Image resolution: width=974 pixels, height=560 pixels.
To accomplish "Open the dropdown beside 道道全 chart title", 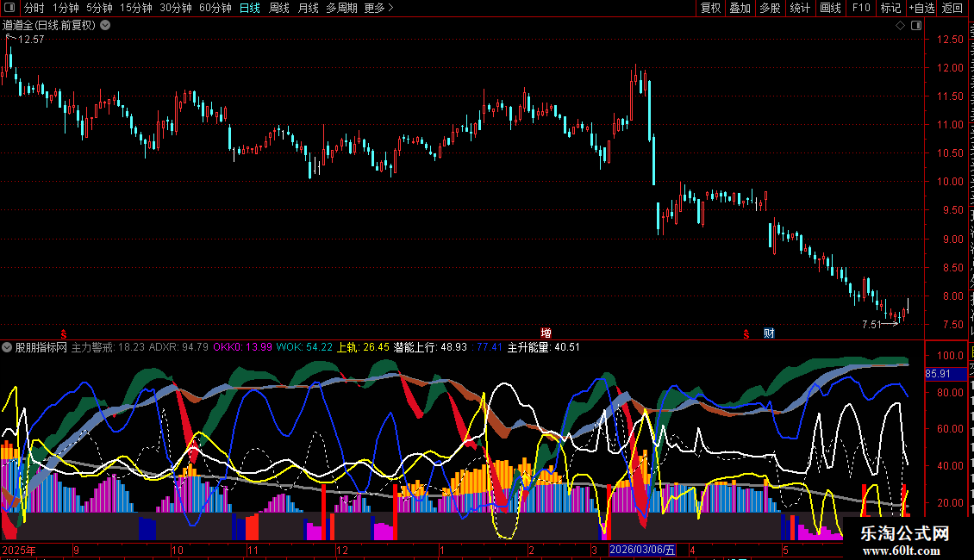I will (106, 25).
